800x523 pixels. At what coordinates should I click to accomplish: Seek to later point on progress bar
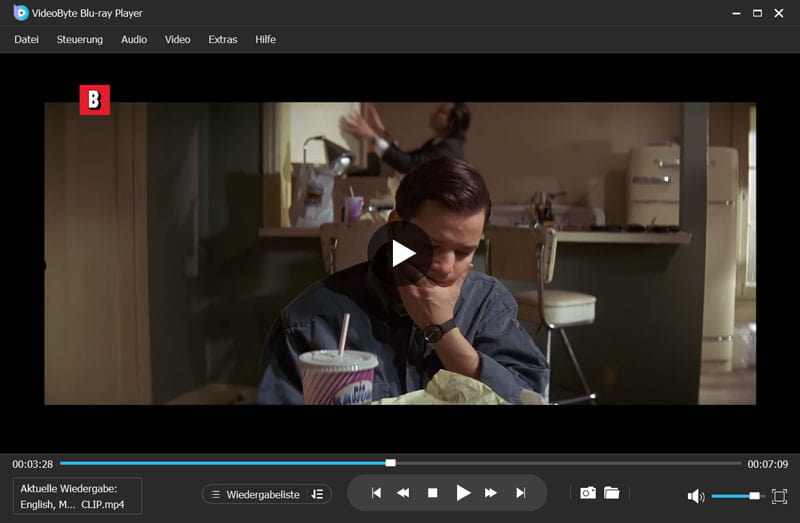point(568,463)
